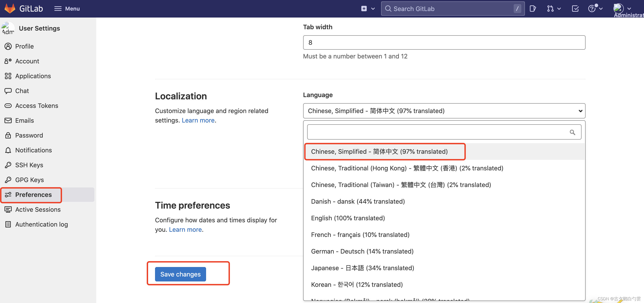Open Learn more link under Time preferences
644x303 pixels.
pyautogui.click(x=185, y=229)
